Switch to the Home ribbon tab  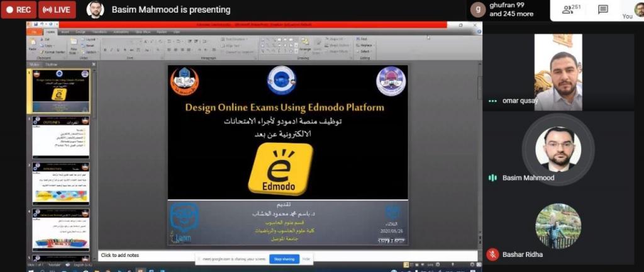coord(50,31)
